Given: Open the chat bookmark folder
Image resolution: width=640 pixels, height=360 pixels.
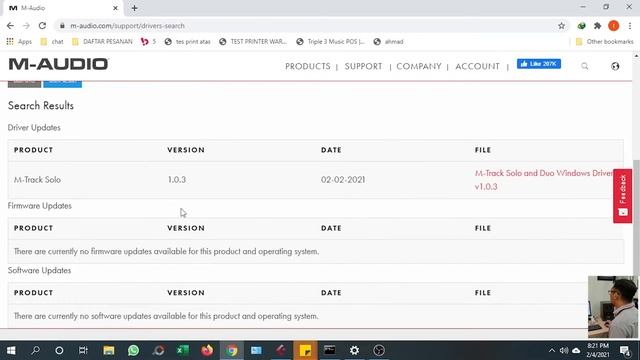Looking at the screenshot, I should point(52,42).
